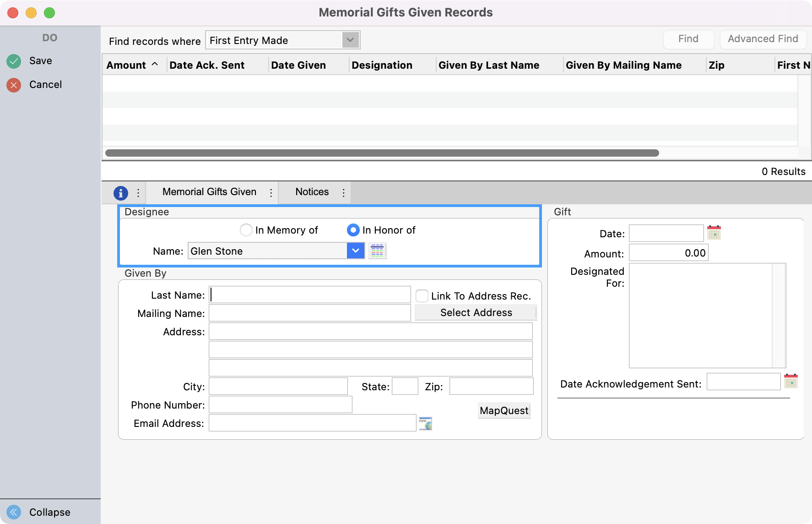Viewport: 812px width, 524px height.
Task: Select the Memorial Gifts Given tab
Action: pos(209,192)
